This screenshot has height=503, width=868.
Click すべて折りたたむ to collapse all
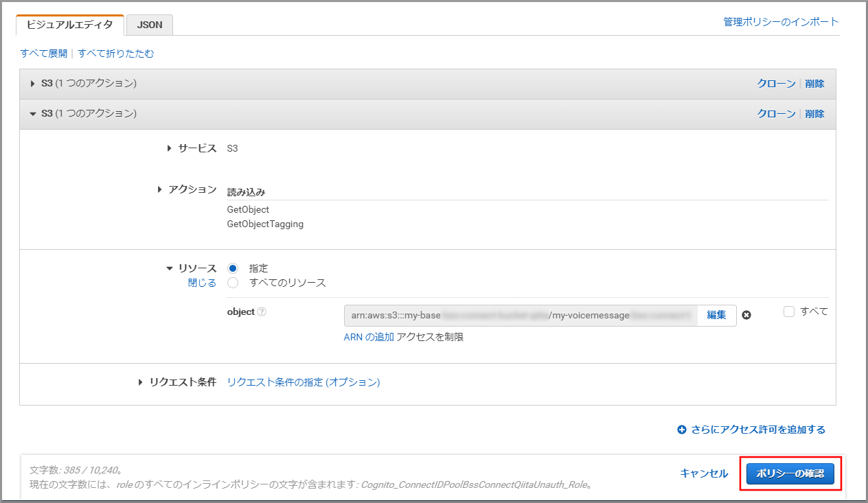point(116,54)
